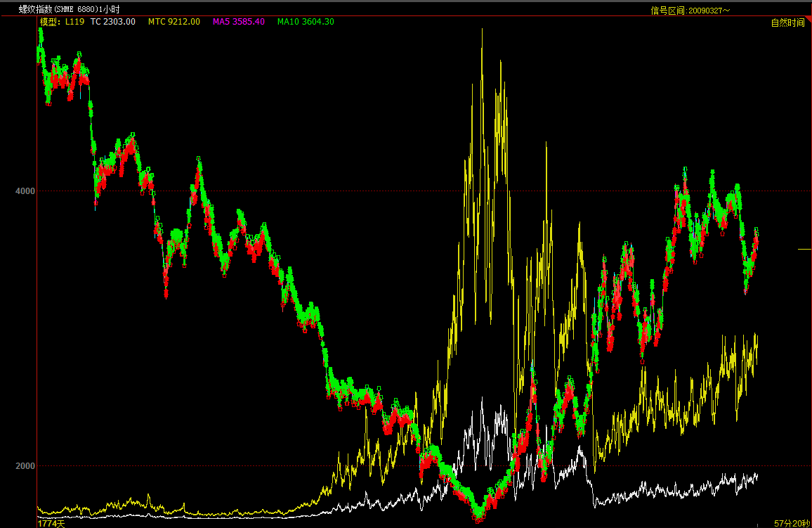
Task: Click the tallest yellow MTC line spike
Action: pyautogui.click(x=482, y=30)
